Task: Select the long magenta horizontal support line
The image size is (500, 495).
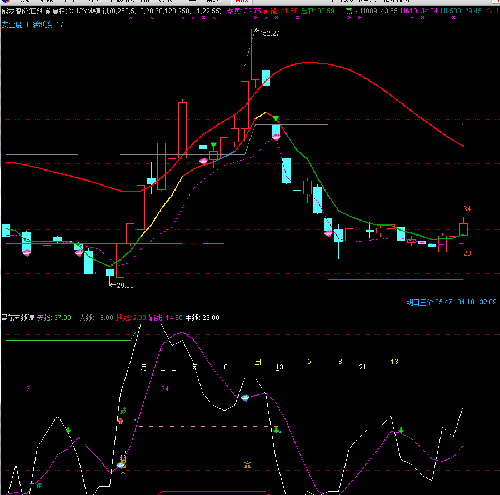Action: click(x=94, y=244)
